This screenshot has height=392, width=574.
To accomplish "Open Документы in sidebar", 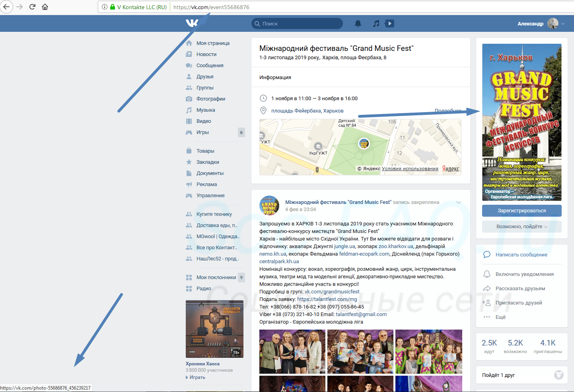I will [x=210, y=173].
